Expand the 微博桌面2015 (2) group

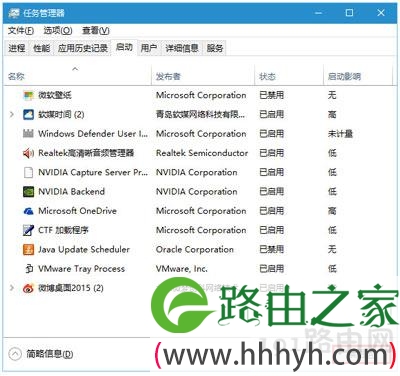pyautogui.click(x=12, y=288)
